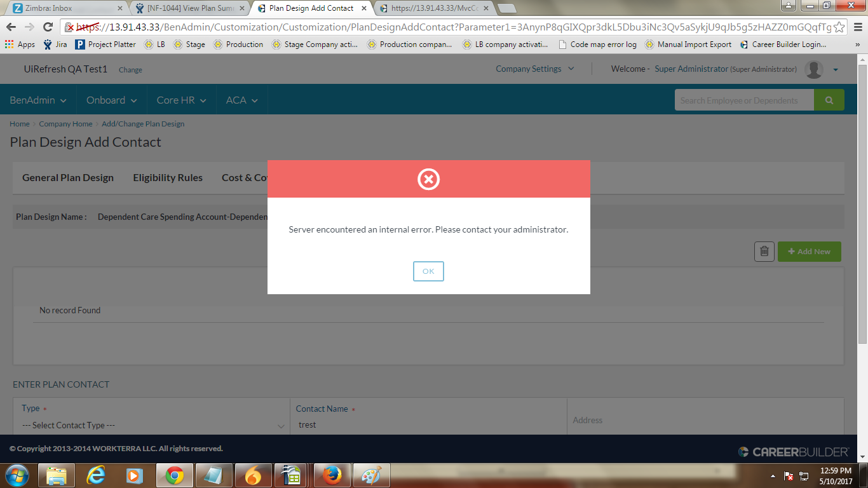Expand the BenAdmin menu

coord(38,100)
